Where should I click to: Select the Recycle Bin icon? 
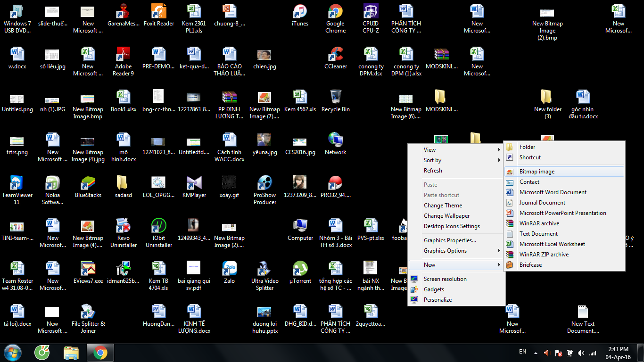(x=336, y=101)
